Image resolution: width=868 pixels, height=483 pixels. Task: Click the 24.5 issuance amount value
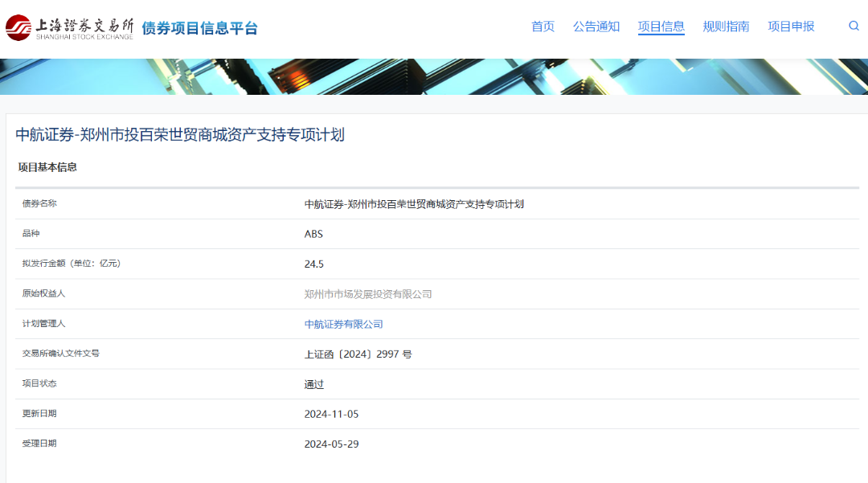(x=313, y=264)
